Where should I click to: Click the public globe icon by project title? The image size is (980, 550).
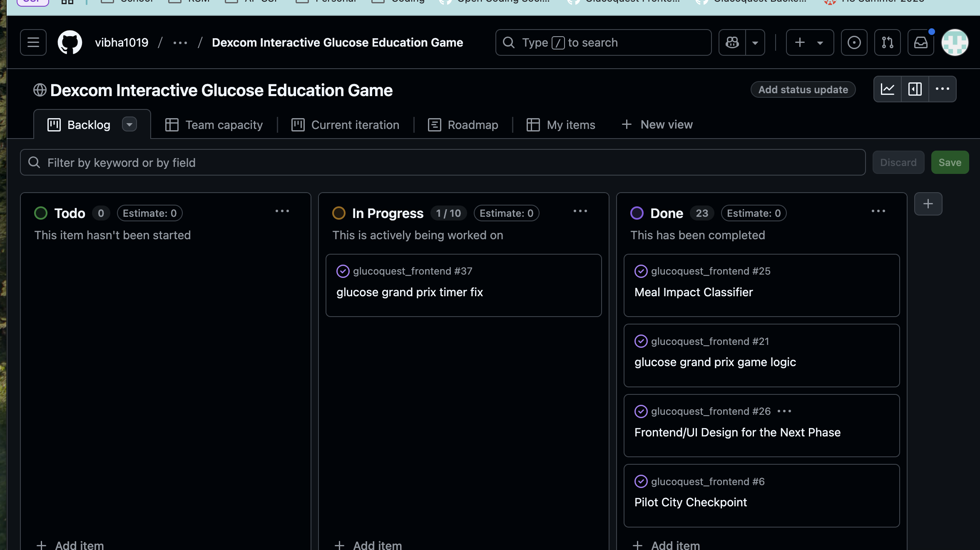tap(40, 90)
